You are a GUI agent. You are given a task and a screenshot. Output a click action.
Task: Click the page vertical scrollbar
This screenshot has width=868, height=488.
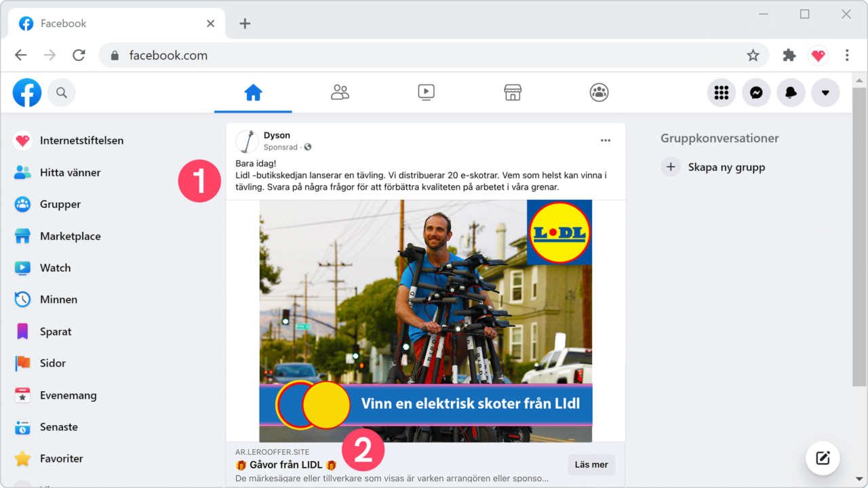point(859,237)
